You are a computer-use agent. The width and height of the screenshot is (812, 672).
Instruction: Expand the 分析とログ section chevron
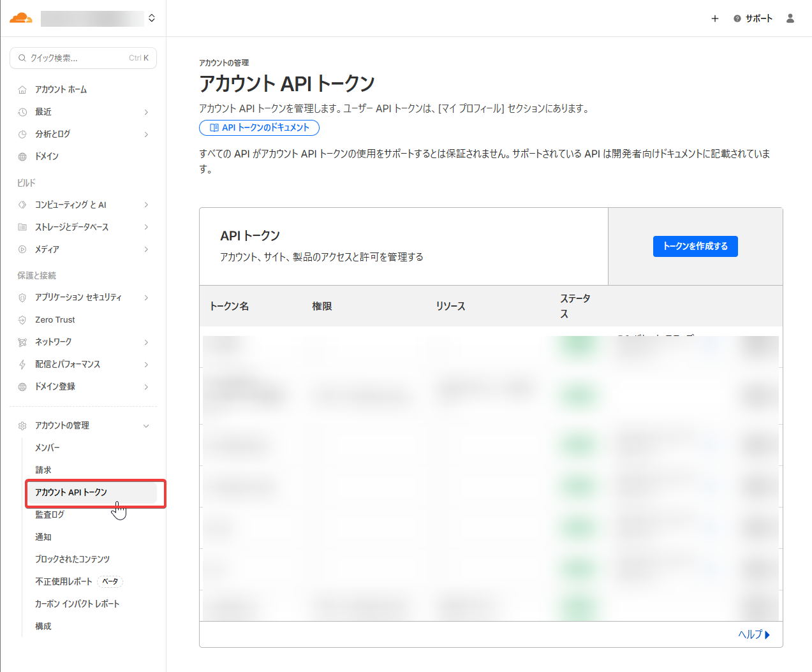146,135
